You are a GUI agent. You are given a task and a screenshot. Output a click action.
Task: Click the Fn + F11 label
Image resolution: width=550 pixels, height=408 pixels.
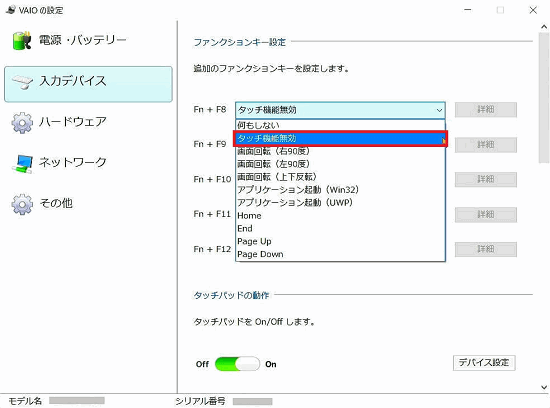tap(212, 214)
